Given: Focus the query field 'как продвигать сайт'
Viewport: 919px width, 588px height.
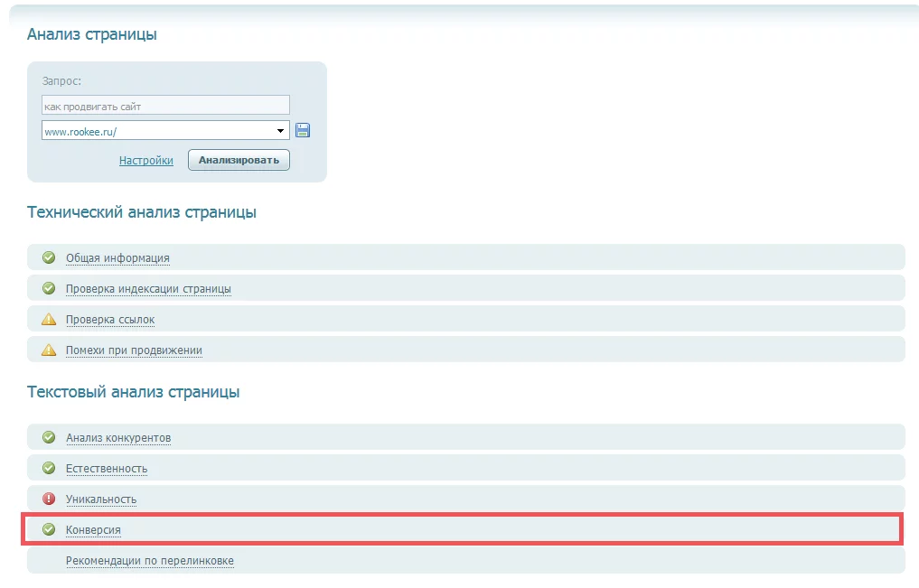Looking at the screenshot, I should point(166,106).
